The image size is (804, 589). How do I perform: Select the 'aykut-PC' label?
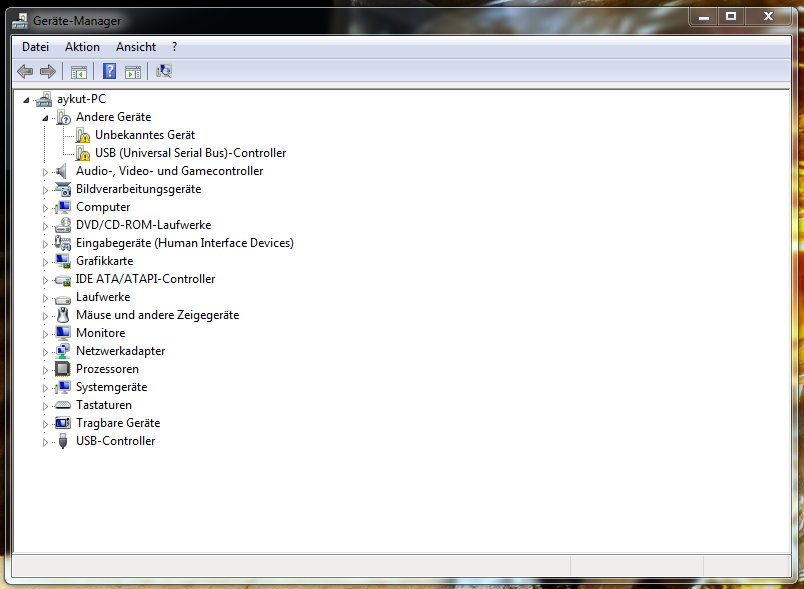tap(82, 99)
